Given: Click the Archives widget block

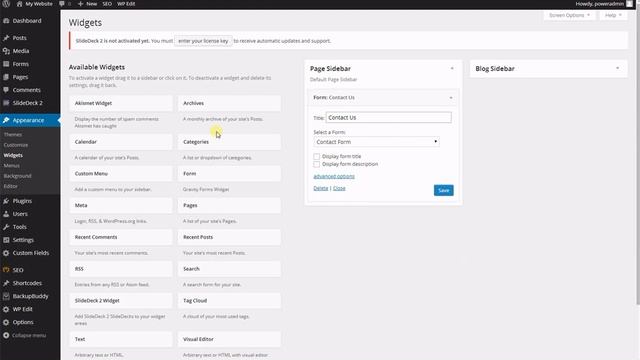Looking at the screenshot, I should pos(229,103).
